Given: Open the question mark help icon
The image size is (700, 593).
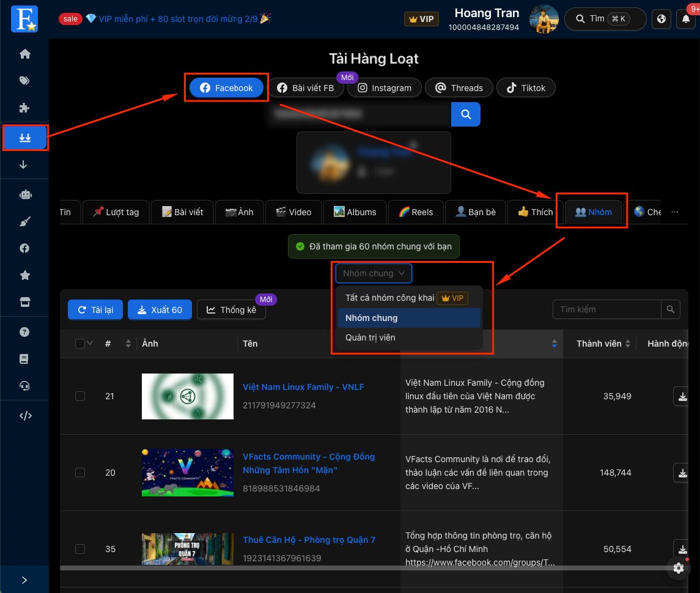Looking at the screenshot, I should (x=24, y=332).
